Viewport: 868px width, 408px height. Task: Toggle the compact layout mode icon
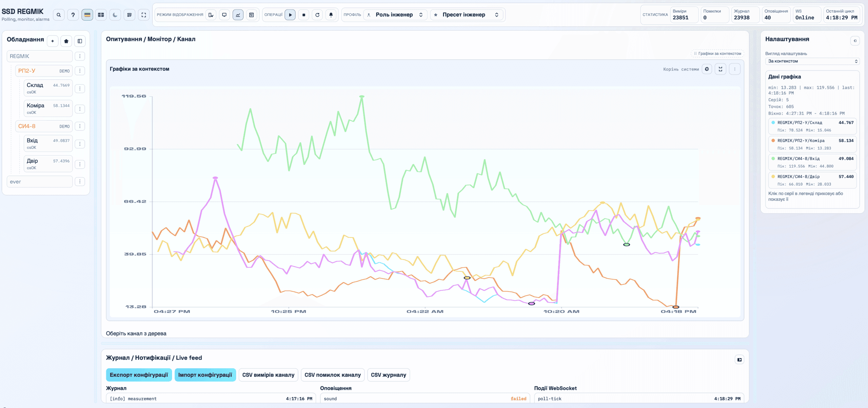pos(87,15)
